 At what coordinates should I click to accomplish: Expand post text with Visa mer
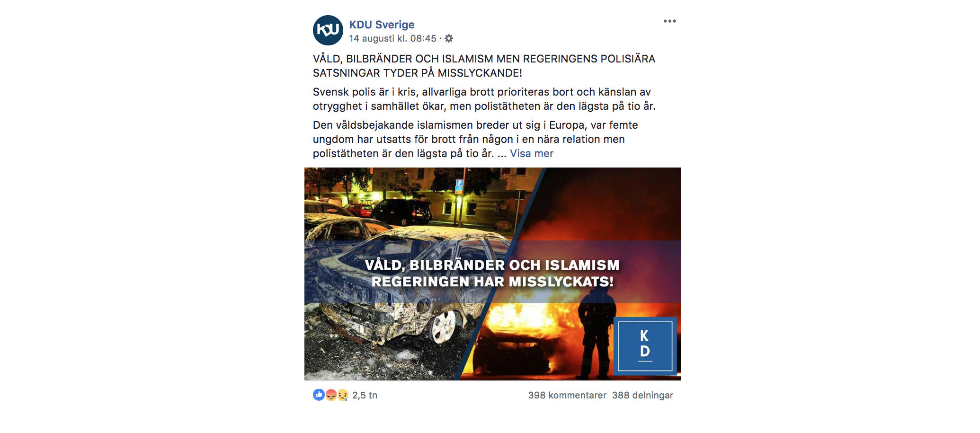click(x=531, y=153)
